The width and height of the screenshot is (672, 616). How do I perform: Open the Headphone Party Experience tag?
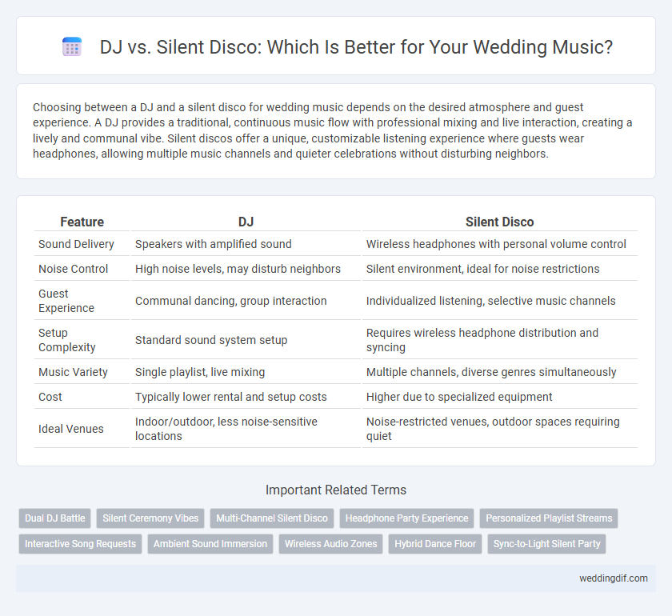(406, 518)
